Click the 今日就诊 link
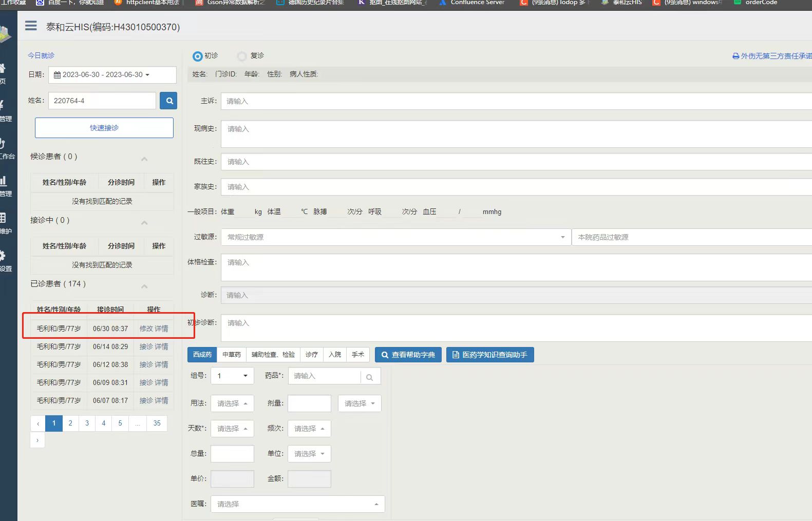The height and width of the screenshot is (521, 812). pyautogui.click(x=41, y=55)
